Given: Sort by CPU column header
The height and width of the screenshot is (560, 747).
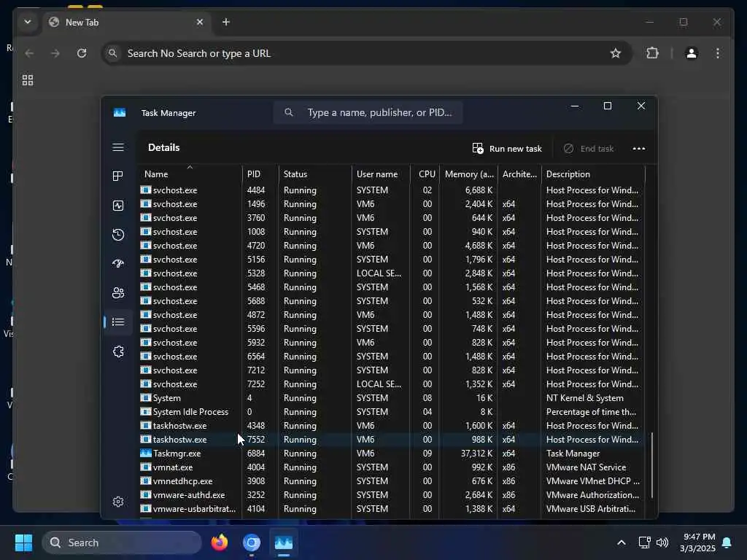Looking at the screenshot, I should [425, 174].
